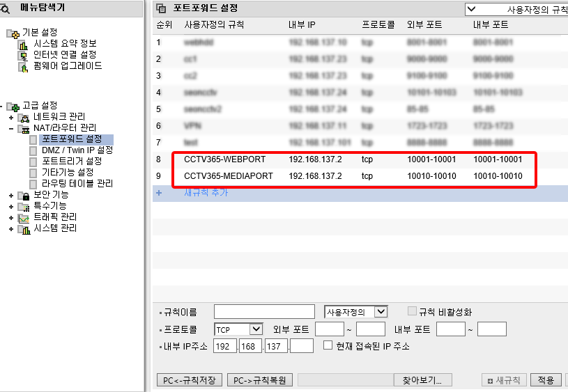The height and width of the screenshot is (392, 568).
Task: Collapse the NAT/라우터 관리 tree node
Action: [x=11, y=128]
